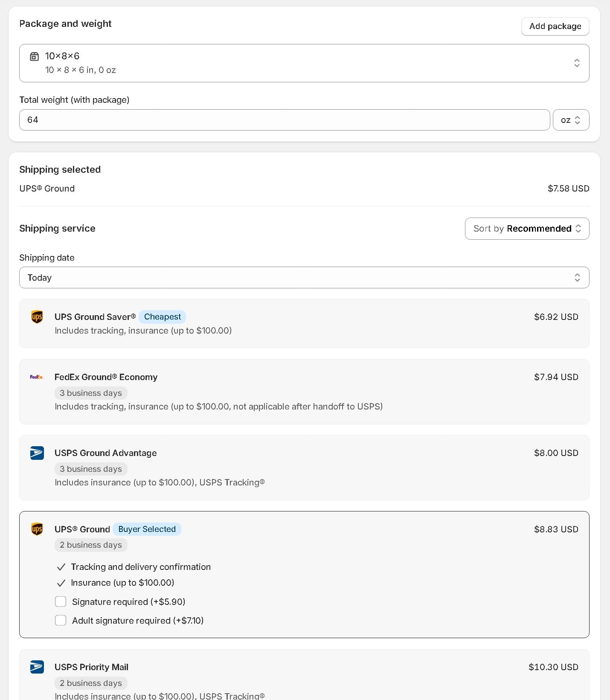Image resolution: width=610 pixels, height=700 pixels.
Task: Click the UPS Ground Saver logo
Action: (37, 317)
